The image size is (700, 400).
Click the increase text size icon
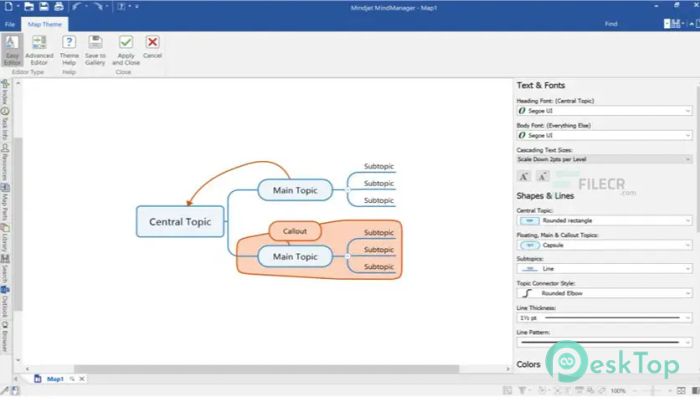(524, 176)
